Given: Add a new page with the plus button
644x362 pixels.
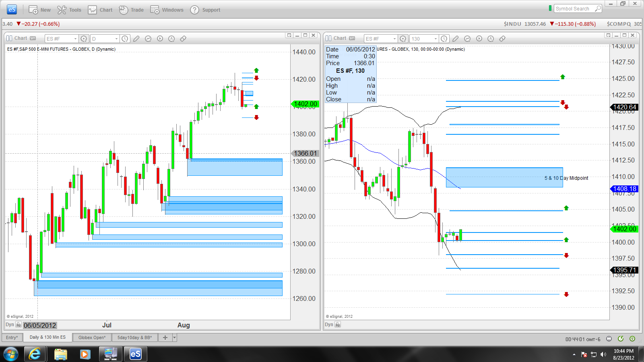Looking at the screenshot, I should pos(165,337).
